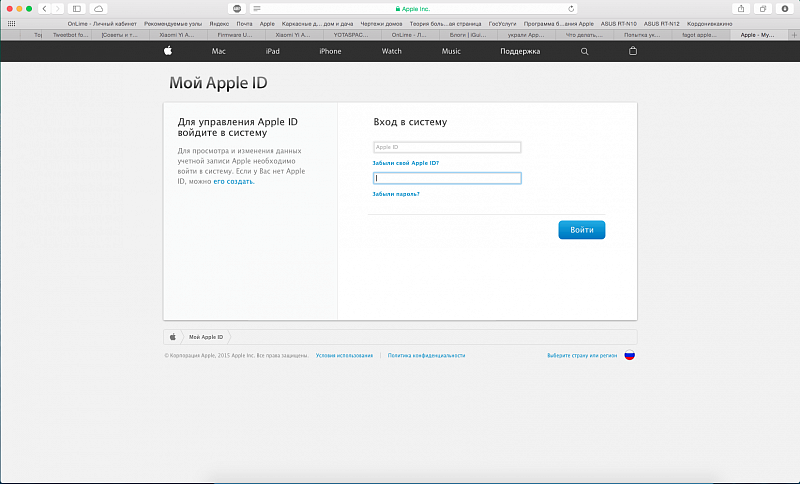The width and height of the screenshot is (800, 484).
Task: Click the Safari back navigation arrow
Action: 44,8
